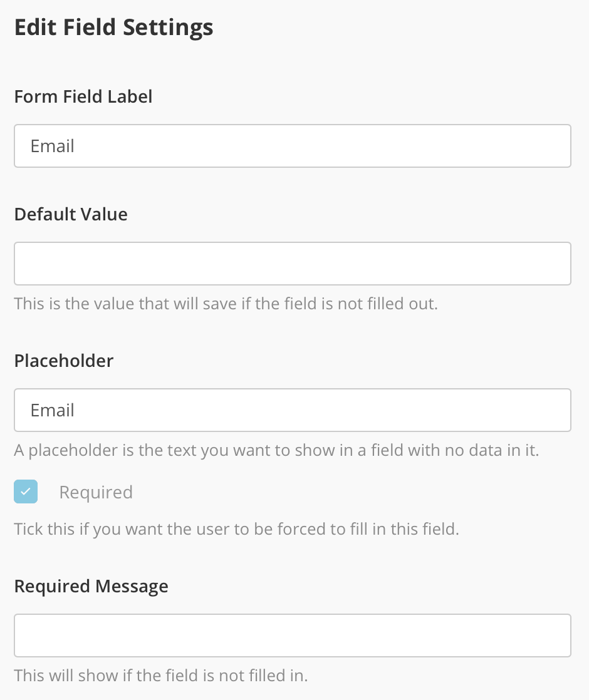Click the Placeholder section heading
The height and width of the screenshot is (700, 589).
63,361
